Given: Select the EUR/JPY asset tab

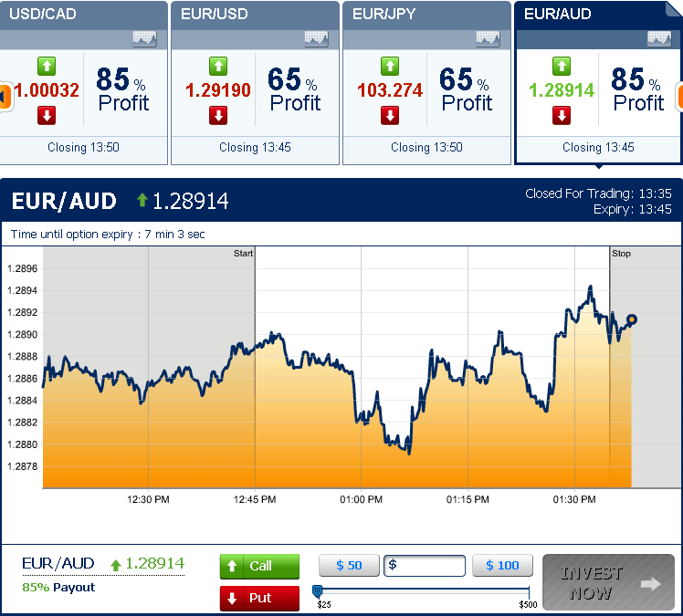Looking at the screenshot, I should (427, 15).
